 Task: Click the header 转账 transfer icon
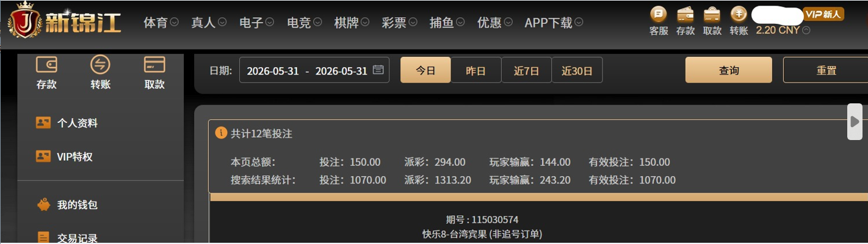coord(739,14)
